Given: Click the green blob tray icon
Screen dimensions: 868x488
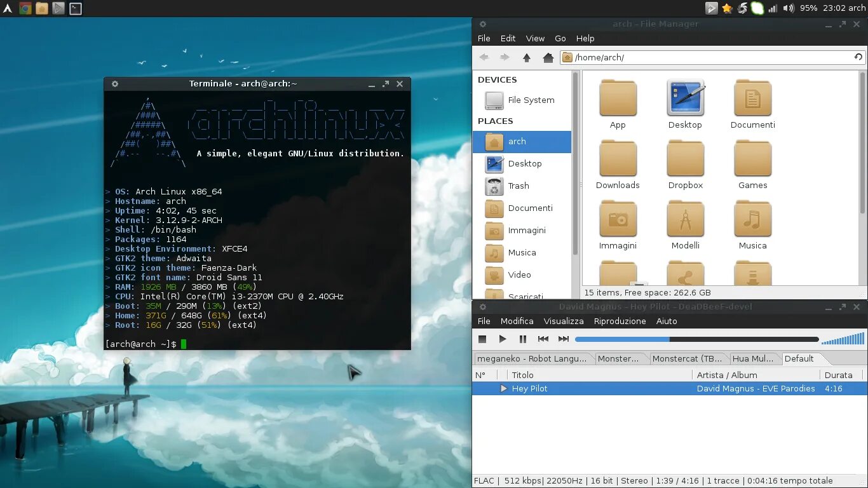Looking at the screenshot, I should click(x=757, y=8).
